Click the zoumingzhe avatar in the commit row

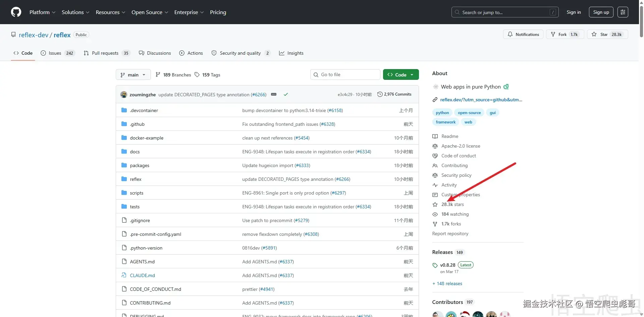tap(124, 95)
